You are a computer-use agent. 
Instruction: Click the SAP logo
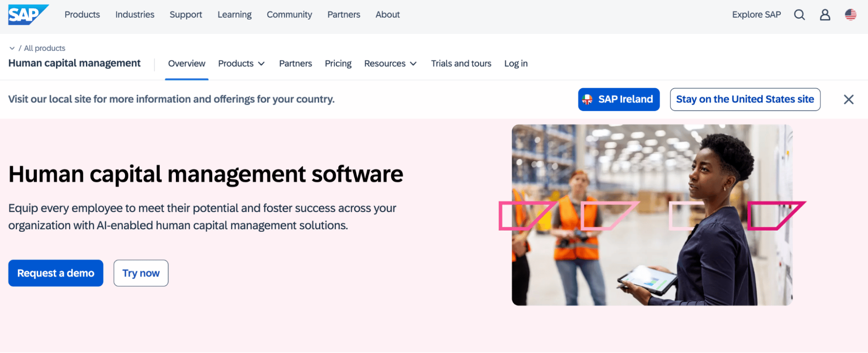(x=28, y=15)
